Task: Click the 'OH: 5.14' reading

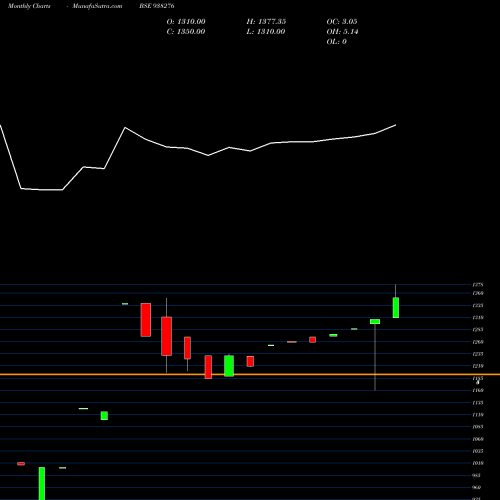Action: (342, 32)
